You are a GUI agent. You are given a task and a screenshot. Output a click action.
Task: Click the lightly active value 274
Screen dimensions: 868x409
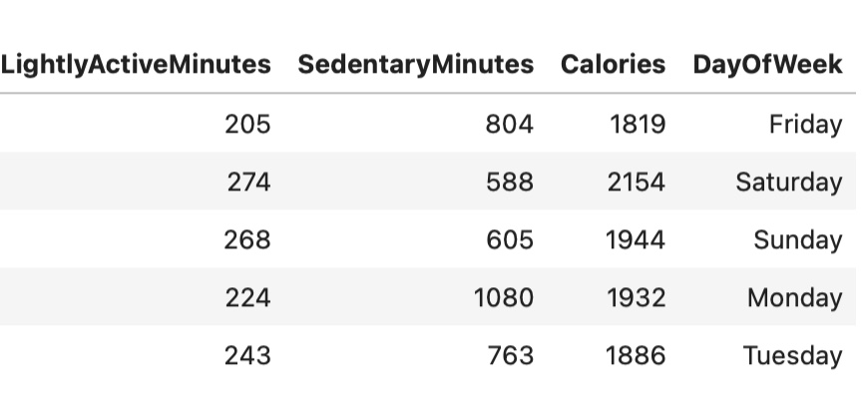(x=248, y=183)
